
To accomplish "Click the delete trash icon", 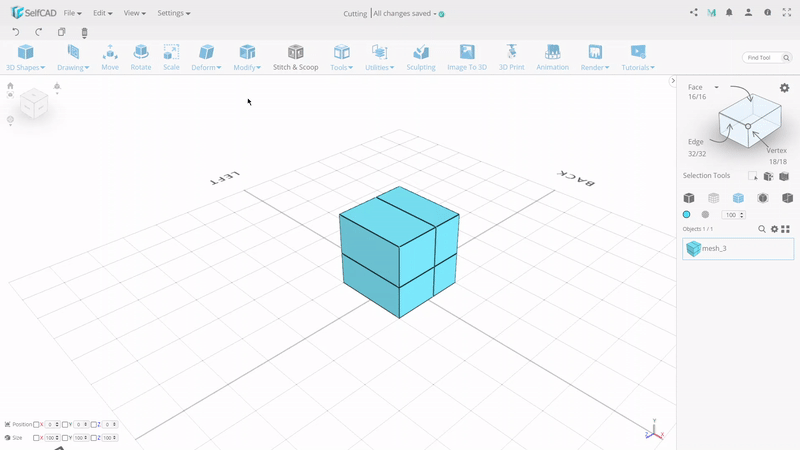I will (85, 33).
